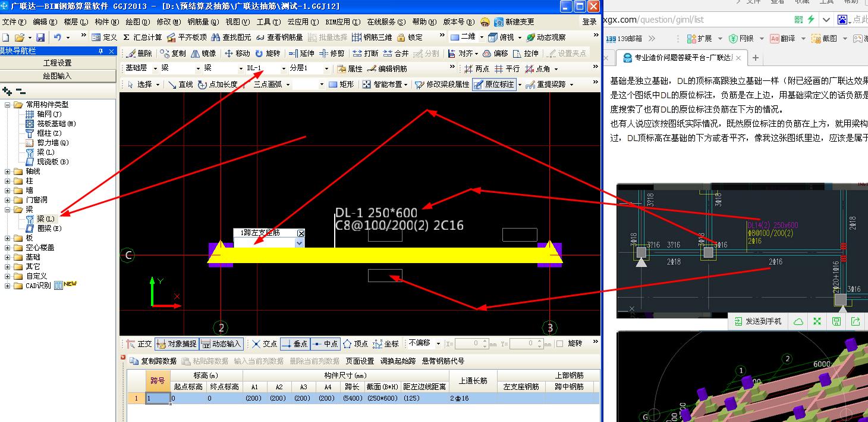This screenshot has width=868, height=422.
Task: Click 悬臂钢筋代号 cantilever rebar code
Action: (x=444, y=361)
